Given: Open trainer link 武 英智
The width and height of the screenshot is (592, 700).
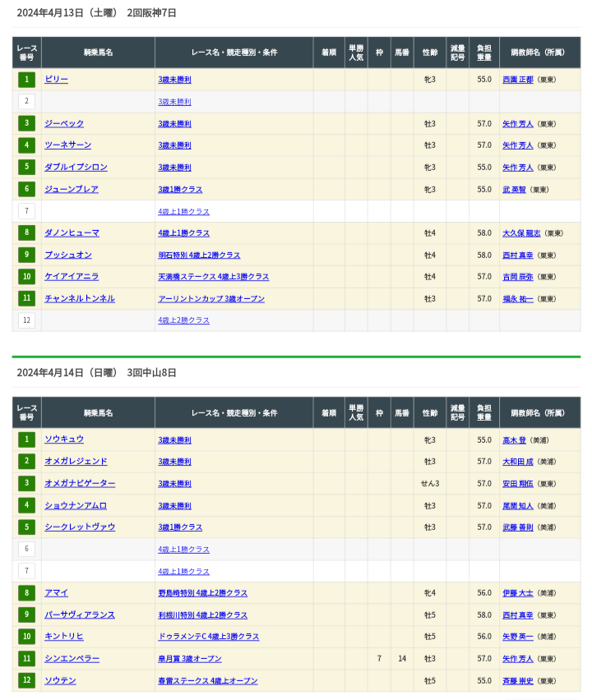Looking at the screenshot, I should pyautogui.click(x=514, y=190).
